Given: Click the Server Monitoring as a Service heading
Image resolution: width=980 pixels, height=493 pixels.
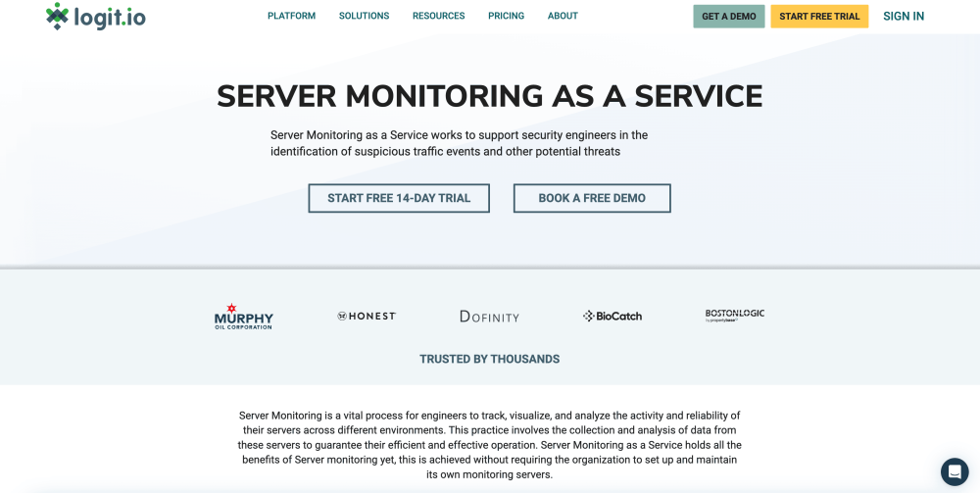Looking at the screenshot, I should click(x=489, y=96).
